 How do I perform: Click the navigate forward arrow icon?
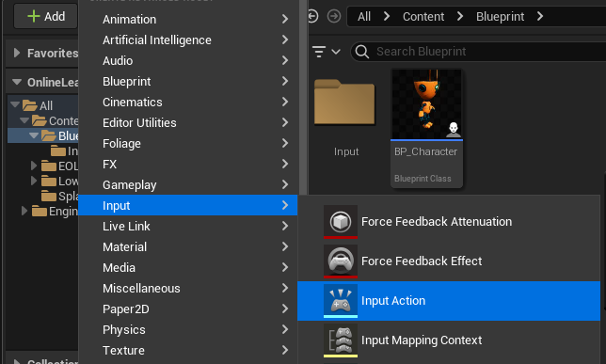[334, 16]
